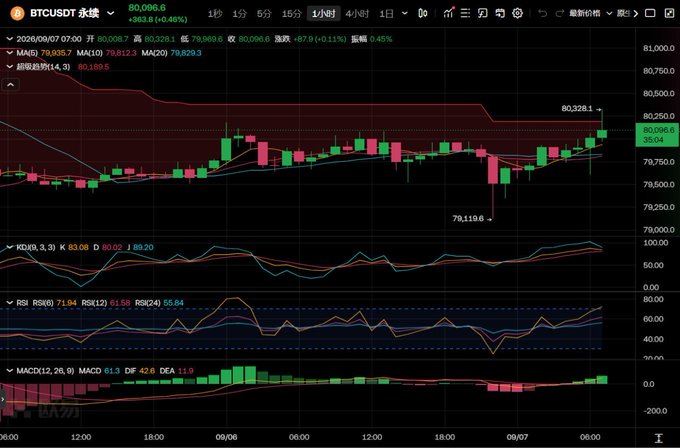
Task: Collapse the candle OHLC info row chevron
Action: point(10,39)
